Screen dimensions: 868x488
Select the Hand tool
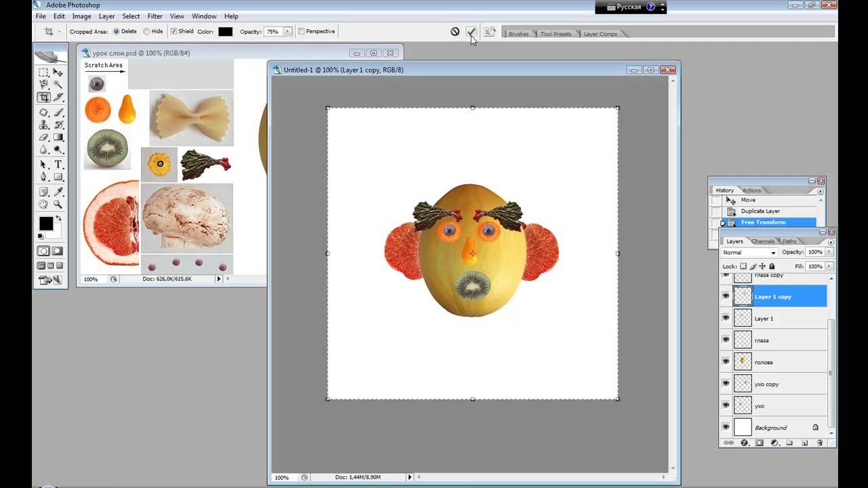(x=43, y=204)
